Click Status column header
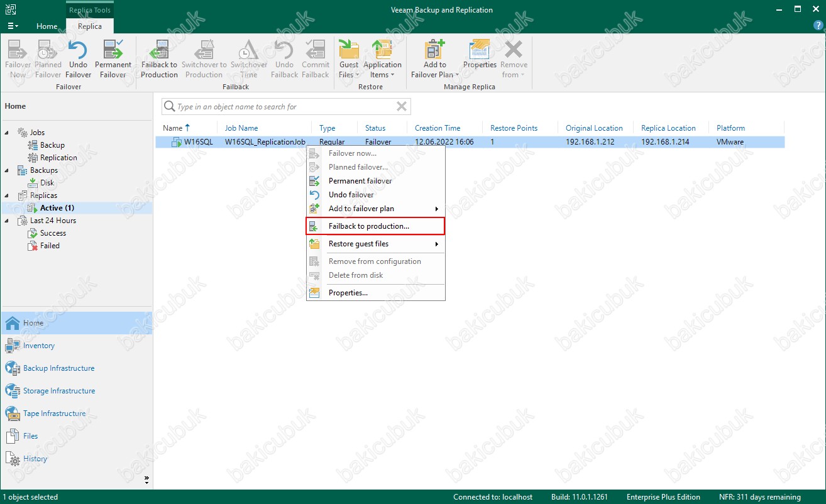Image resolution: width=826 pixels, height=504 pixels. (x=375, y=128)
